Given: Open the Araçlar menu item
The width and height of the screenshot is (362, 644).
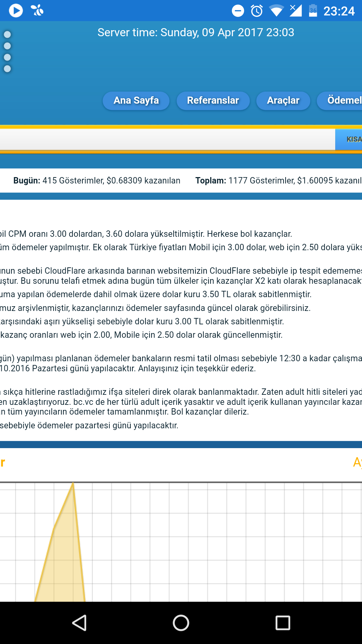Looking at the screenshot, I should (283, 101).
